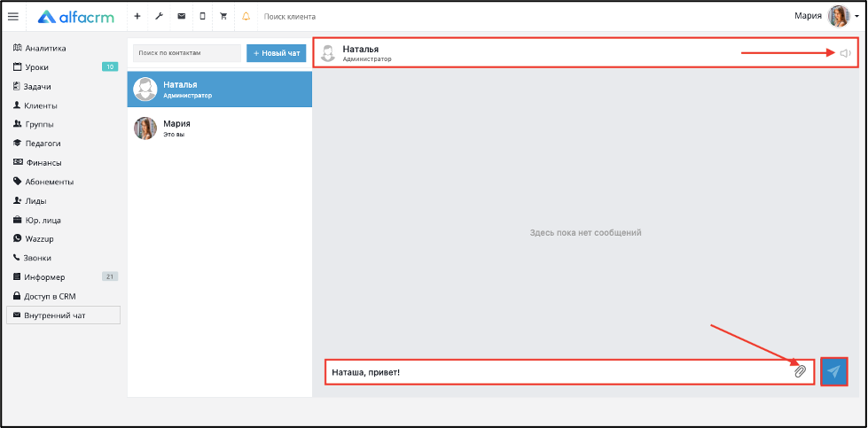Click the Клиенты person icon
The height and width of the screenshot is (428, 868).
click(17, 105)
